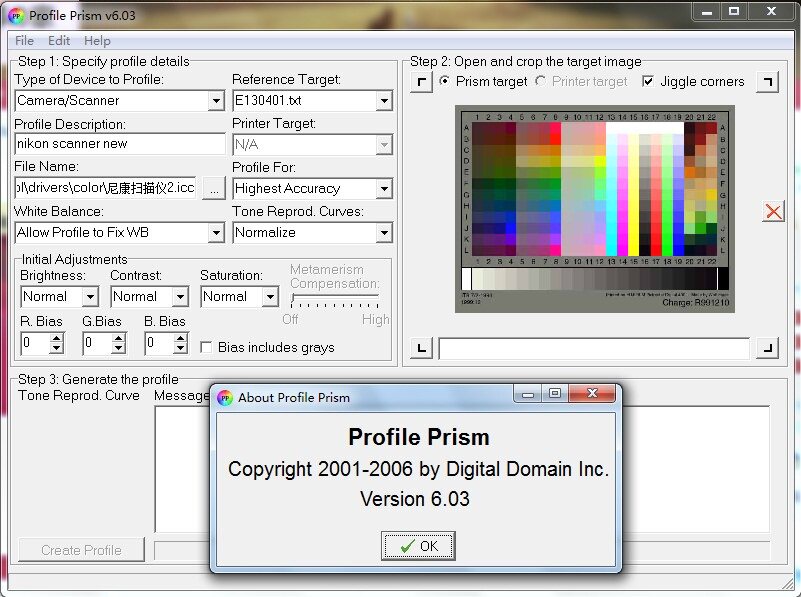The image size is (801, 597).
Task: Close the Profile Prism main window
Action: (x=772, y=11)
